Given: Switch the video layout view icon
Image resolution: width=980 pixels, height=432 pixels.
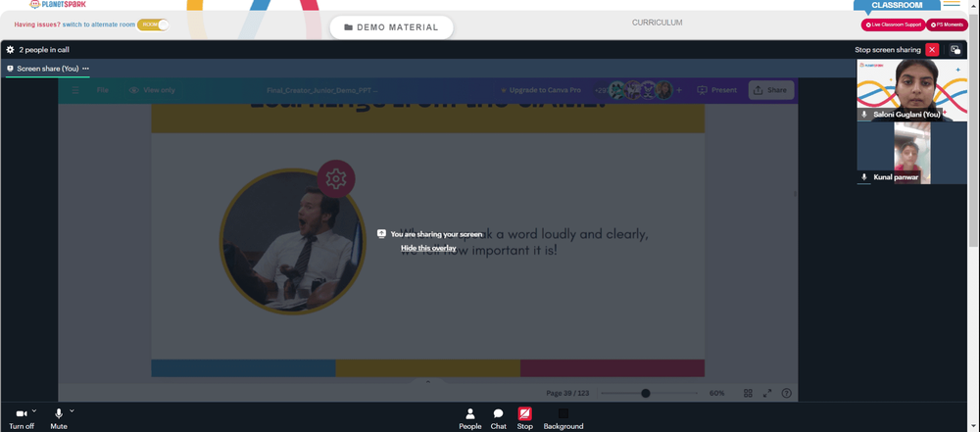Looking at the screenshot, I should [x=955, y=49].
